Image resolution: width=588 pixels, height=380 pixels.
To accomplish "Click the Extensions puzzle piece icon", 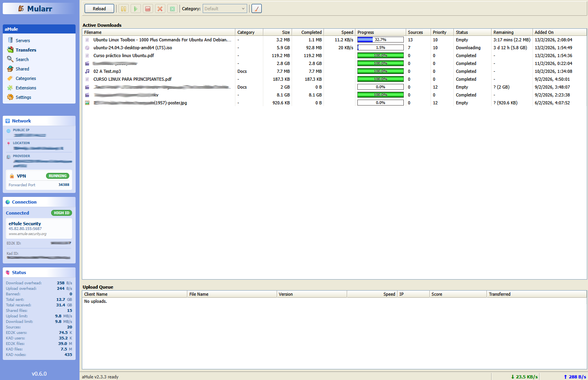I will [x=10, y=88].
